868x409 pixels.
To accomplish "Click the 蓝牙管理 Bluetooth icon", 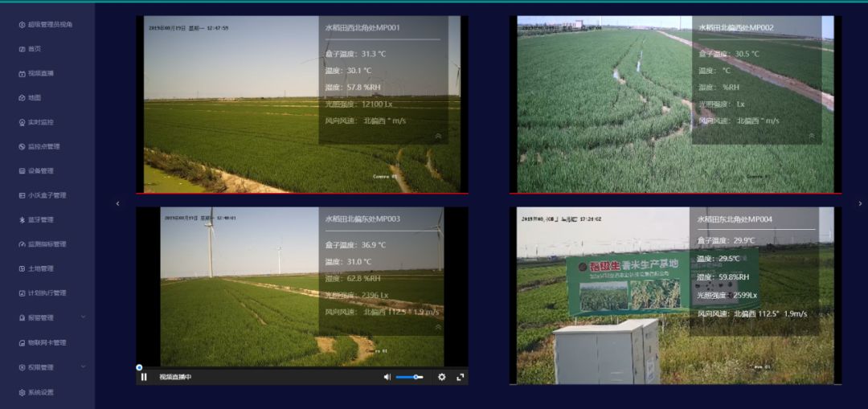I will (x=23, y=219).
